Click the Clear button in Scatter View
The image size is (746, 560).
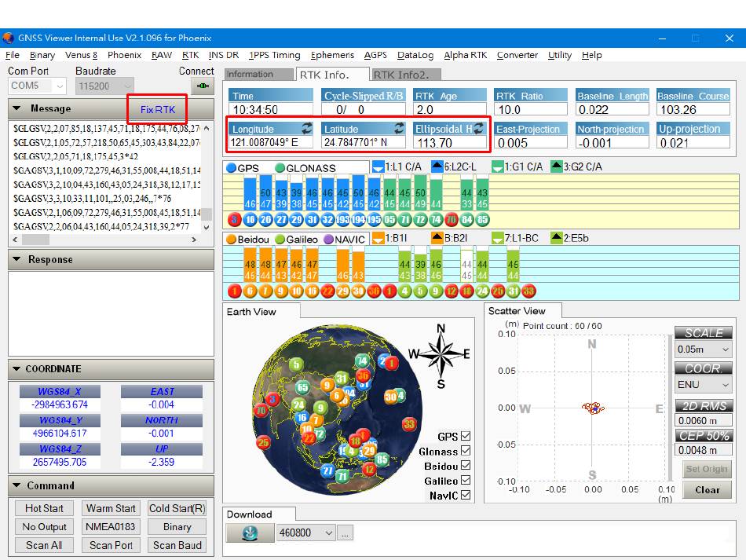click(707, 490)
